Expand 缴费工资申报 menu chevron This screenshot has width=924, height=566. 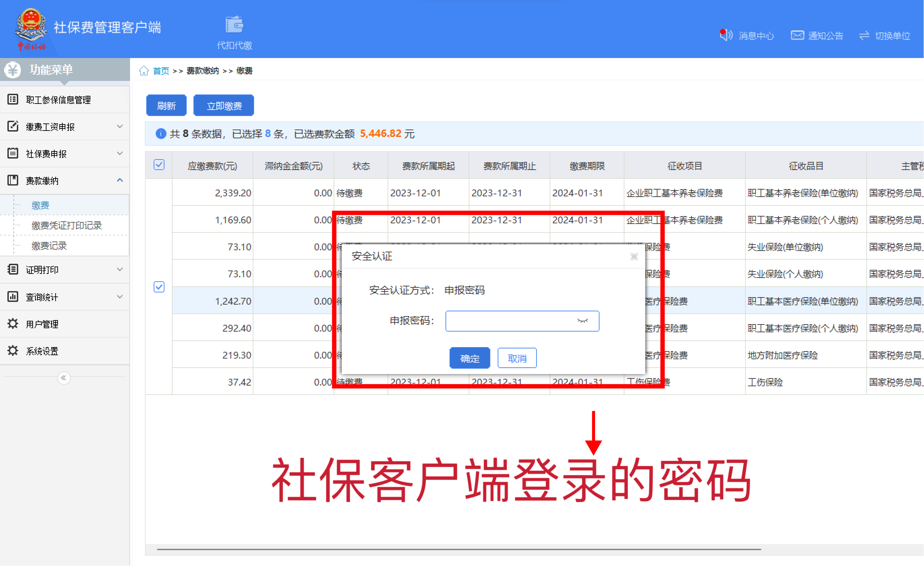[x=120, y=126]
